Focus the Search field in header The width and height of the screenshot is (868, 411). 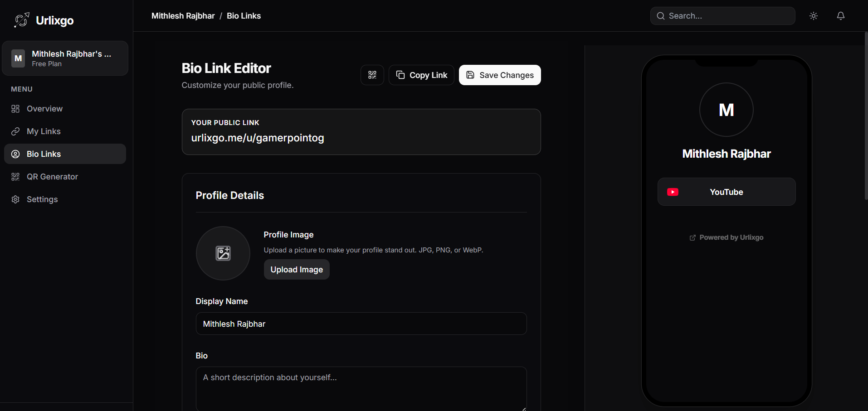point(722,16)
